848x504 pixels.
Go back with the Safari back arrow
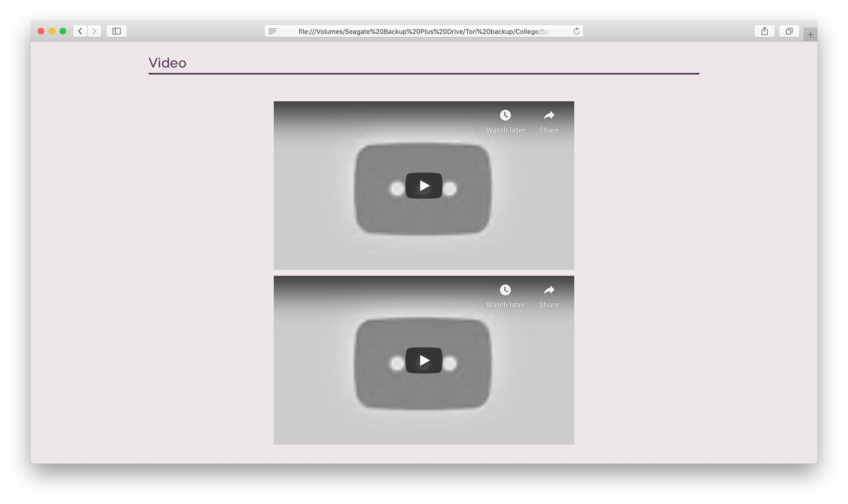point(80,31)
